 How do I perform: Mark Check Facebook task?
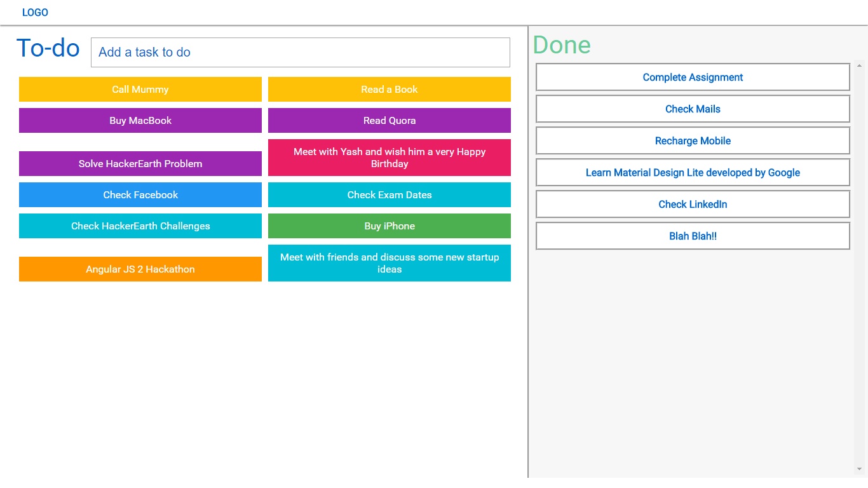[140, 195]
